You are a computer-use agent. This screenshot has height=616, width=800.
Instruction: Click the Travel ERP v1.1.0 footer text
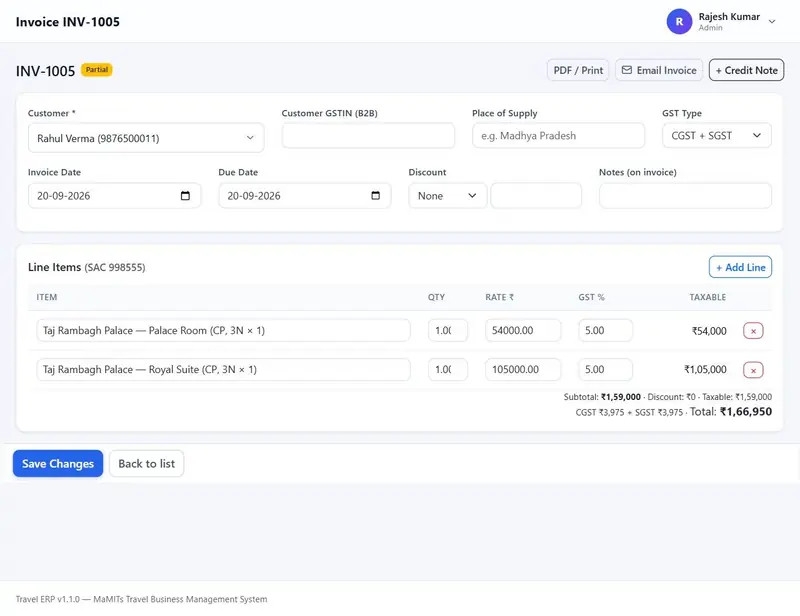click(x=141, y=599)
